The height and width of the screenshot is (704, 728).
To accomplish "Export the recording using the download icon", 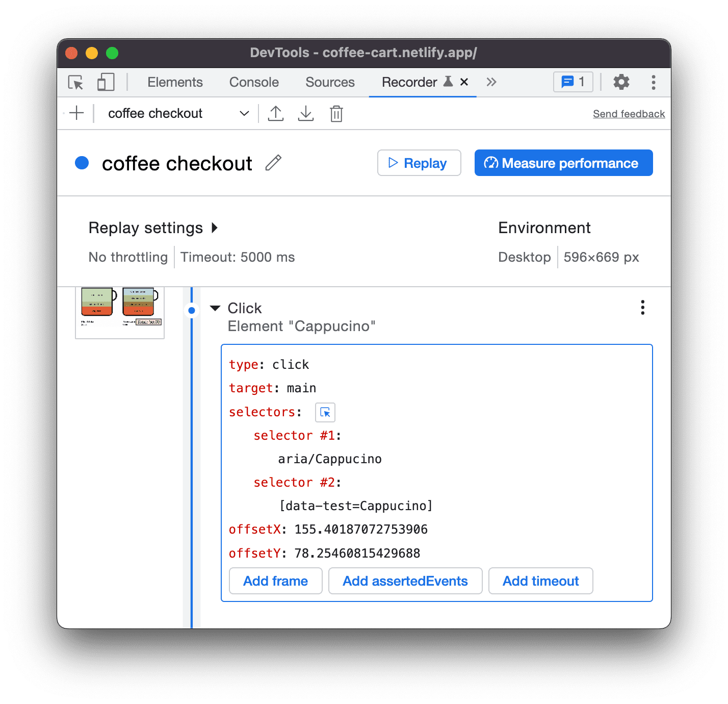I will (306, 113).
